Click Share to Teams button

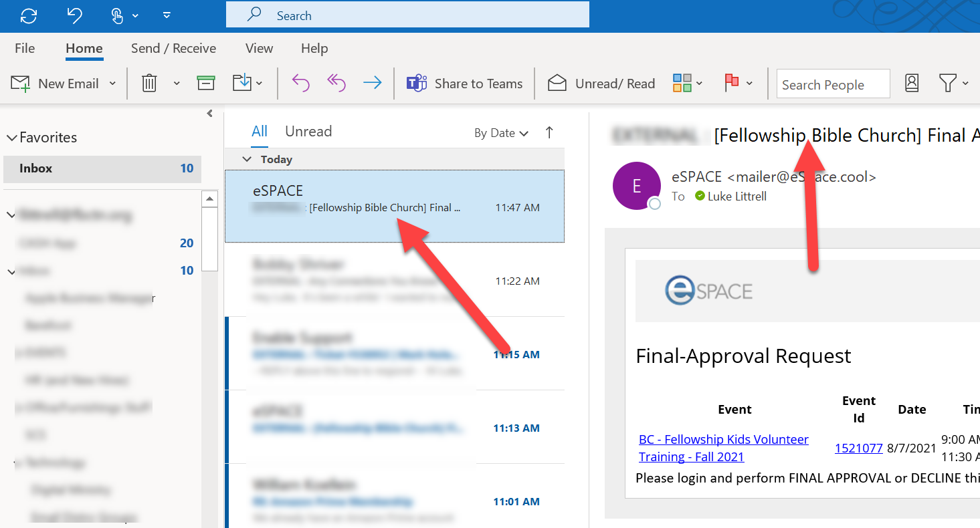pos(465,84)
